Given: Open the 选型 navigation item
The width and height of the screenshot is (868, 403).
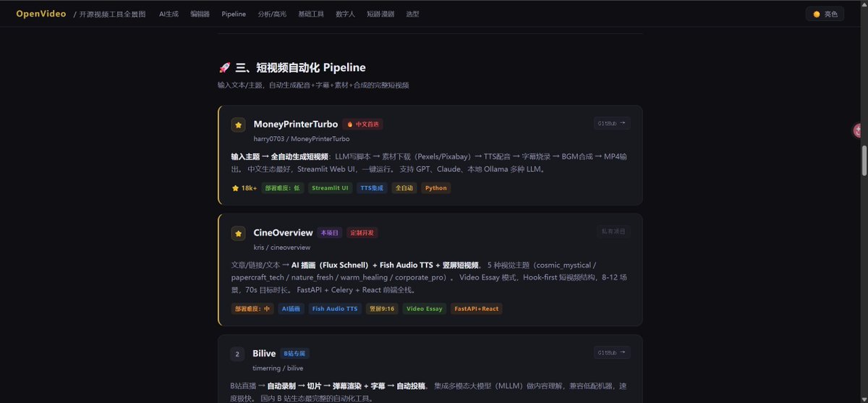Looking at the screenshot, I should click(x=412, y=14).
